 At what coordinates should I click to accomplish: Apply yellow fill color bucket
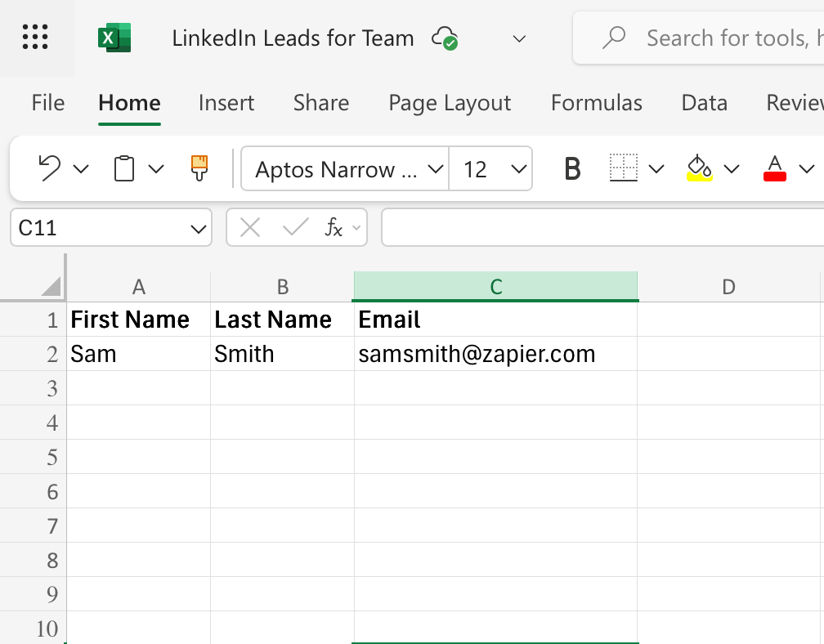[700, 168]
